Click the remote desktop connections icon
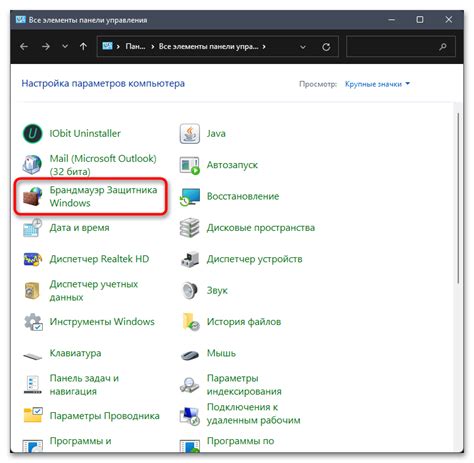This screenshot has height=463, width=474. [x=190, y=416]
